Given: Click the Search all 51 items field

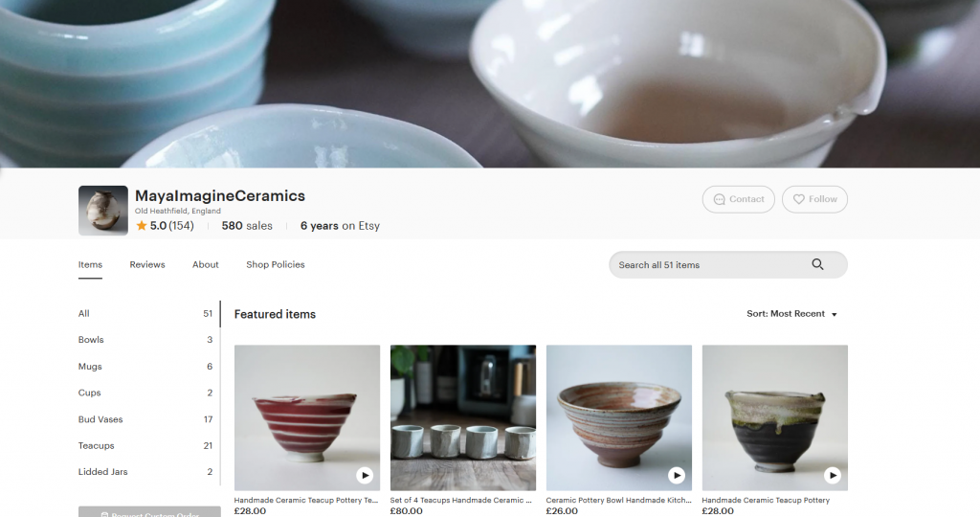Looking at the screenshot, I should click(708, 265).
